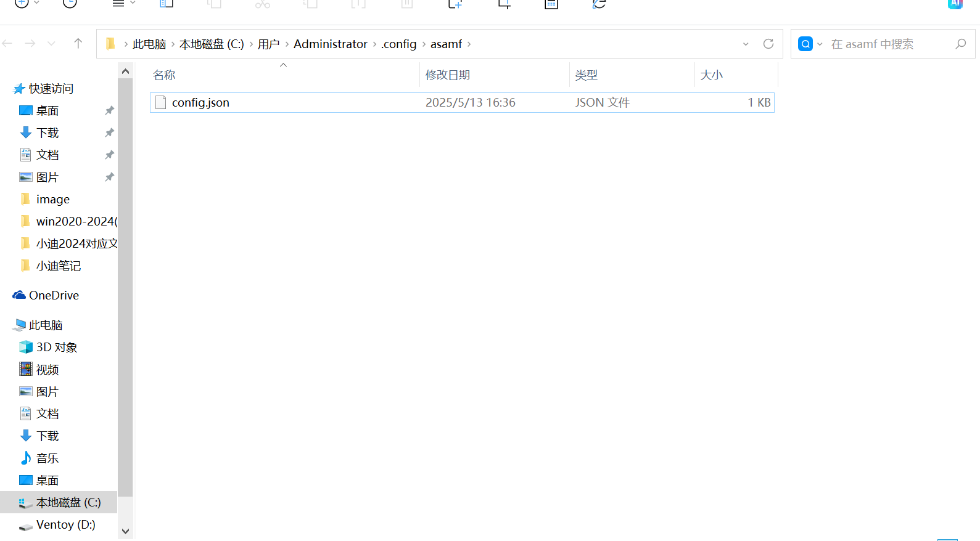Screen dimensions: 980x541
Task: Expand chevron after .config in breadcrumb
Action: (x=424, y=44)
